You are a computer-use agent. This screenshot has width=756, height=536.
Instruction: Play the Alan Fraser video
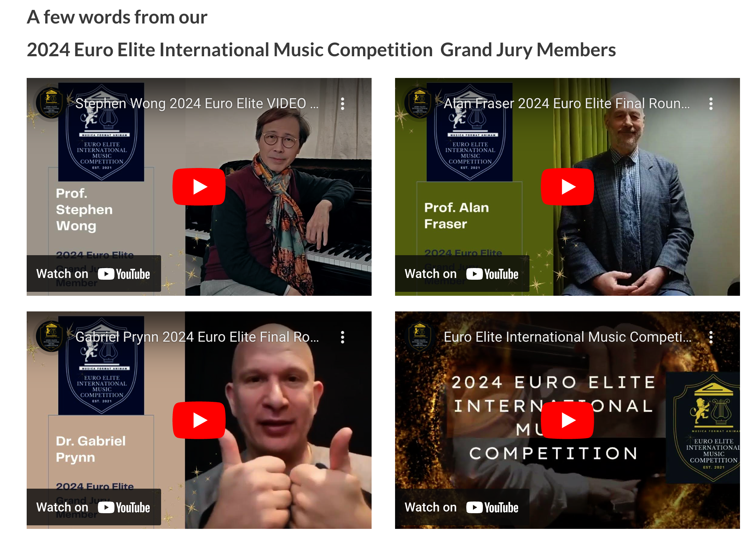click(x=568, y=187)
